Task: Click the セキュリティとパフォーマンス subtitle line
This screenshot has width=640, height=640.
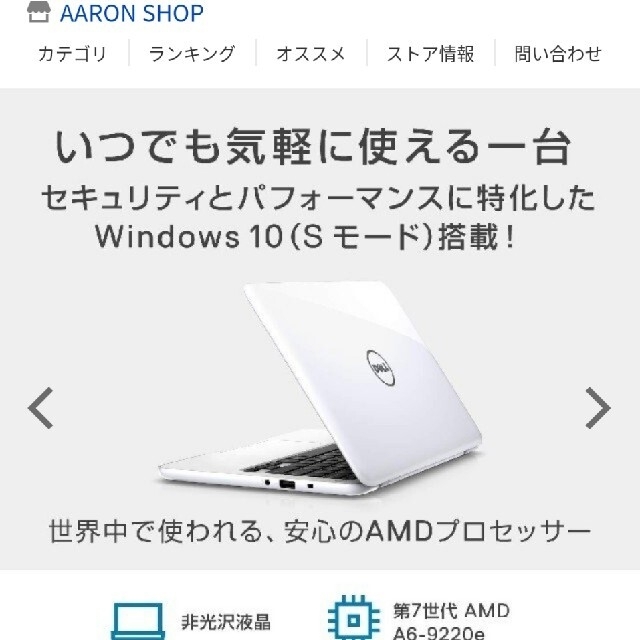Action: click(x=318, y=198)
